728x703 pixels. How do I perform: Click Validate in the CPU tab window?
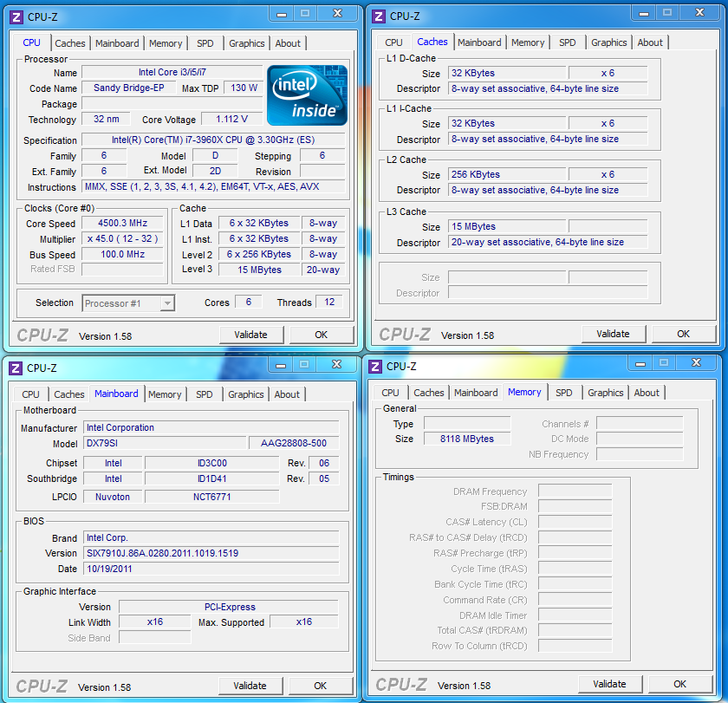pyautogui.click(x=250, y=335)
